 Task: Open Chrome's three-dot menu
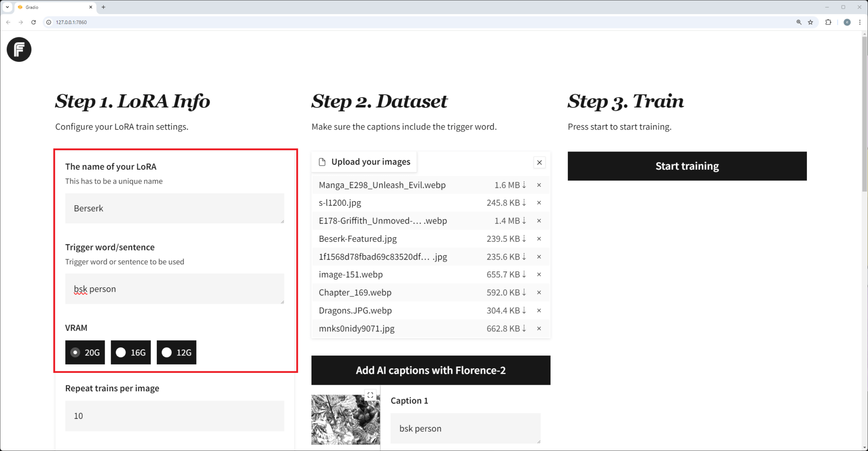pos(860,22)
